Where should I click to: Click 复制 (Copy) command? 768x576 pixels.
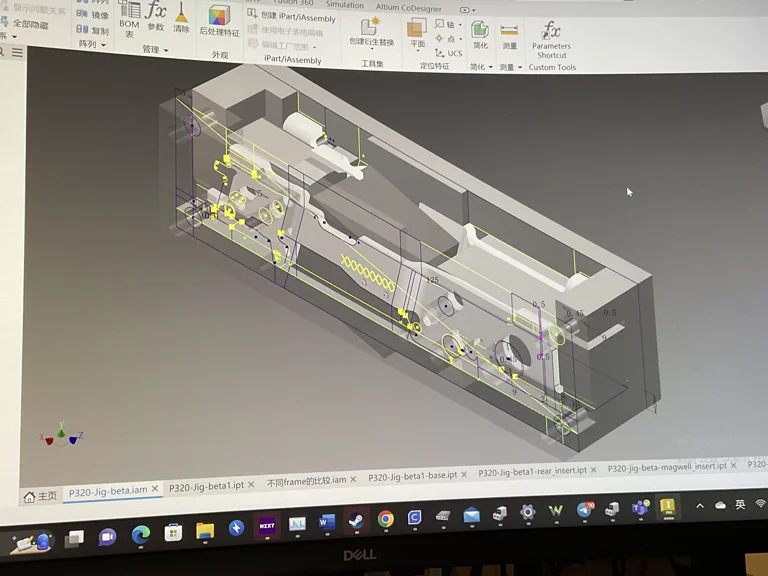coord(93,30)
